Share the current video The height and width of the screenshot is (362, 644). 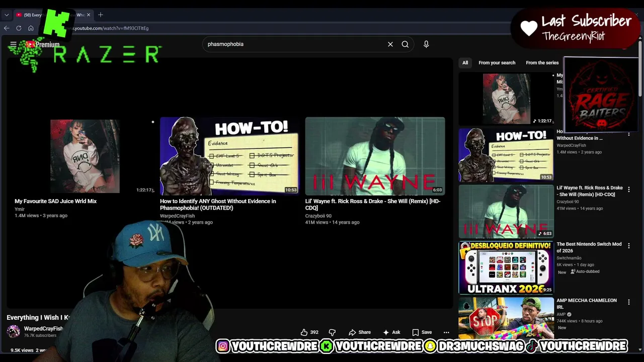360,332
